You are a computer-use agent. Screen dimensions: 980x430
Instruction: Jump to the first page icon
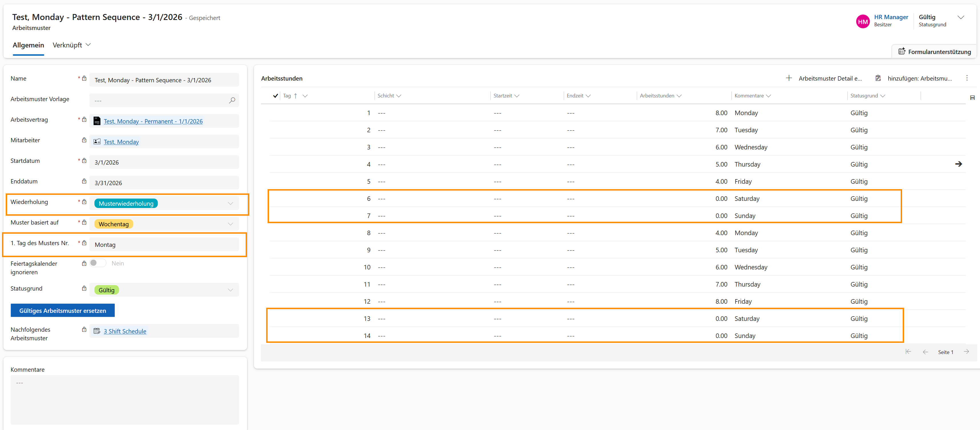908,352
